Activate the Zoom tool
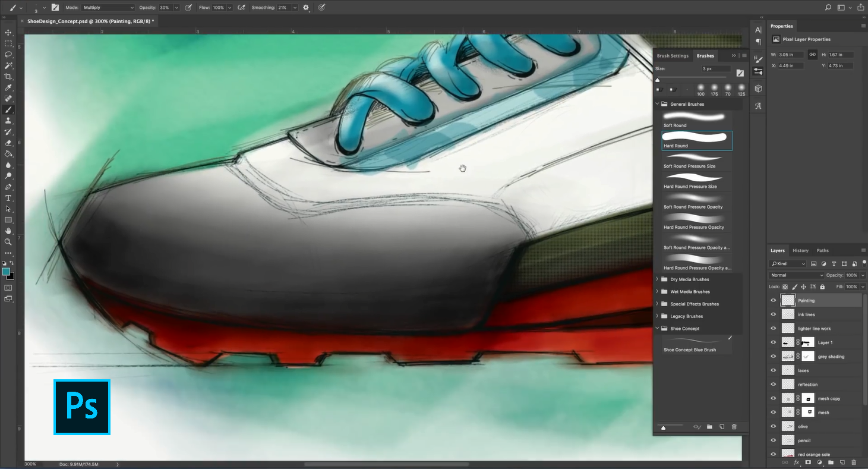Screen dimensions: 868x469 click(x=8, y=242)
